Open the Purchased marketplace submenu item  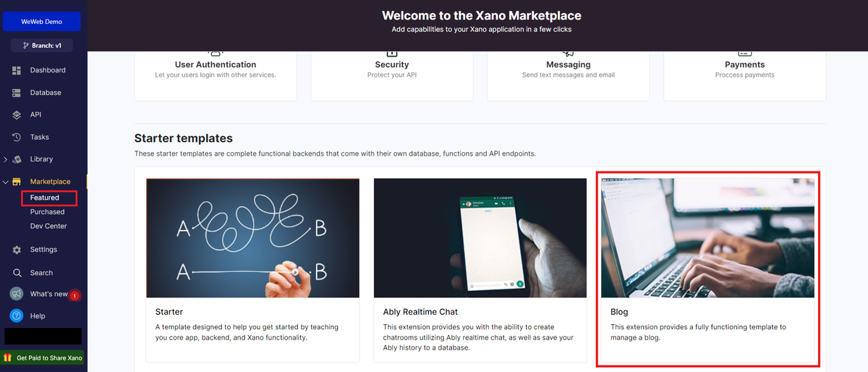click(47, 212)
